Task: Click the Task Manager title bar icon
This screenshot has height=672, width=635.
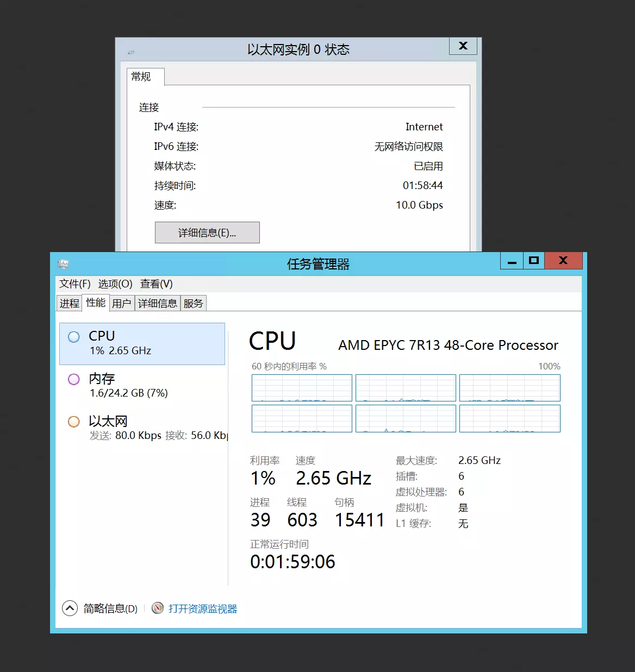Action: click(x=63, y=264)
